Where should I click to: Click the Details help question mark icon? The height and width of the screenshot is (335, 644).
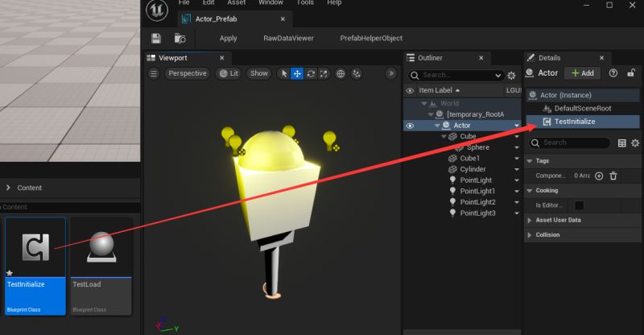tap(613, 73)
